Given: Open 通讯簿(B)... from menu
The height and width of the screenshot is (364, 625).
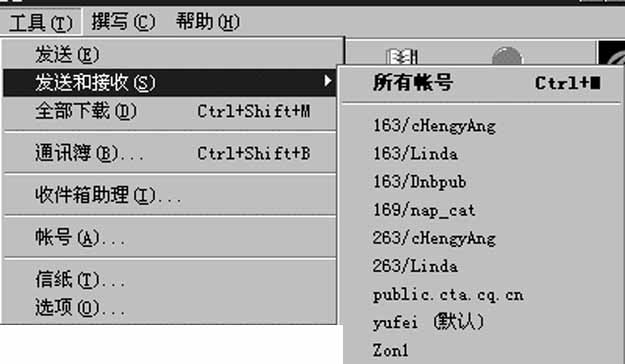Looking at the screenshot, I should coord(170,153).
